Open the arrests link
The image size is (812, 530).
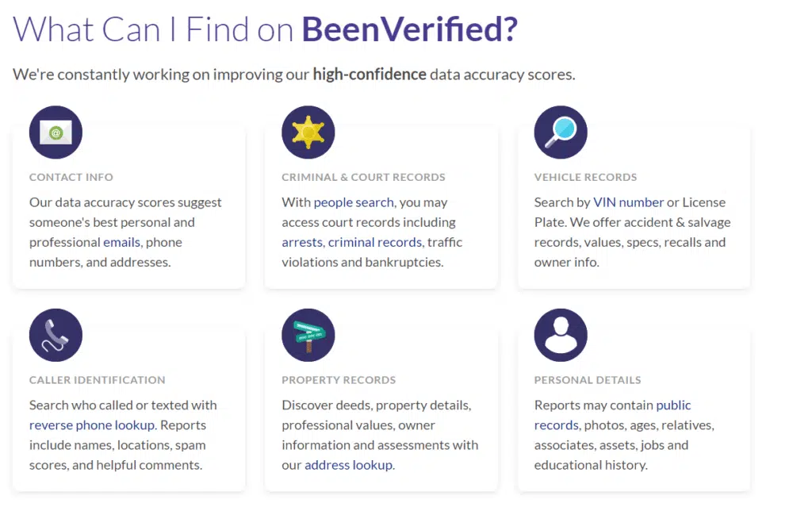[x=302, y=242]
